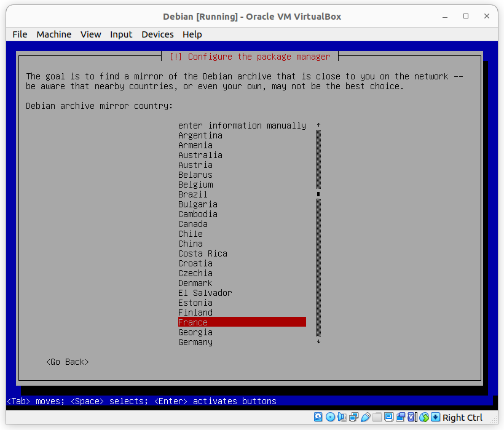The image size is (504, 430).
Task: Open the VirtualBox notification center arrow
Action: click(x=435, y=417)
